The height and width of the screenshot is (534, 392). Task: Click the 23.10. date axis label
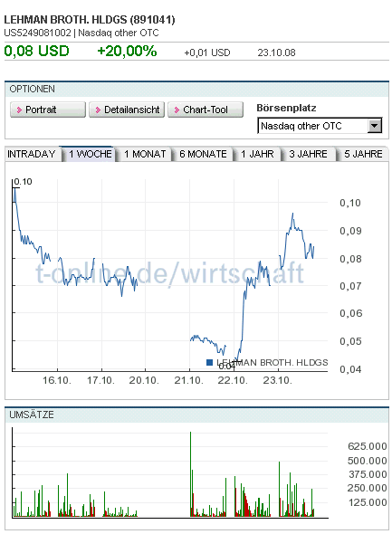pos(277,380)
